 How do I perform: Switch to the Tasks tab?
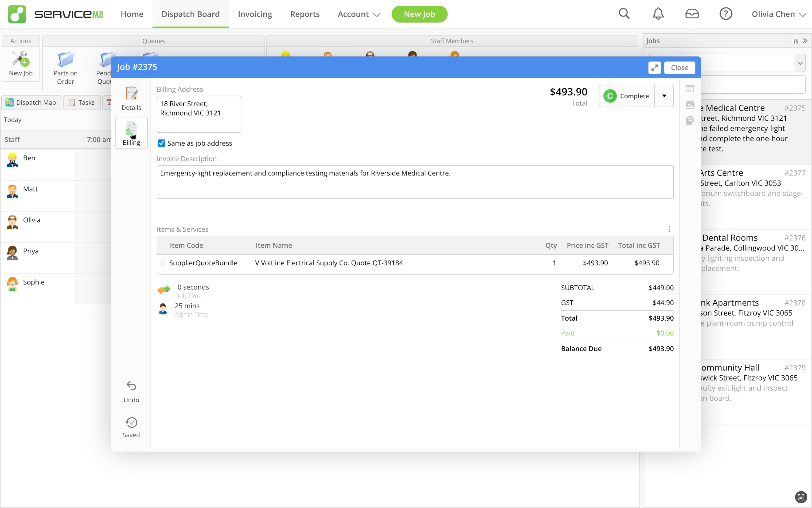click(x=82, y=103)
